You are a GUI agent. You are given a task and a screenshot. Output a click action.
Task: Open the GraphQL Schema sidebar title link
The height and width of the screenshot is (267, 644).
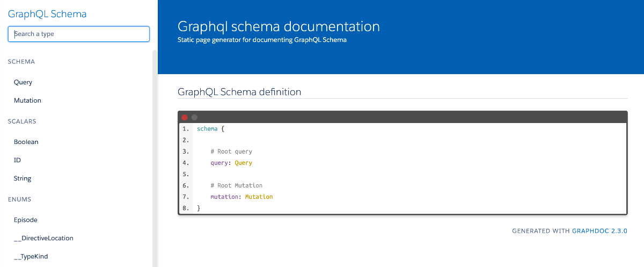click(47, 14)
